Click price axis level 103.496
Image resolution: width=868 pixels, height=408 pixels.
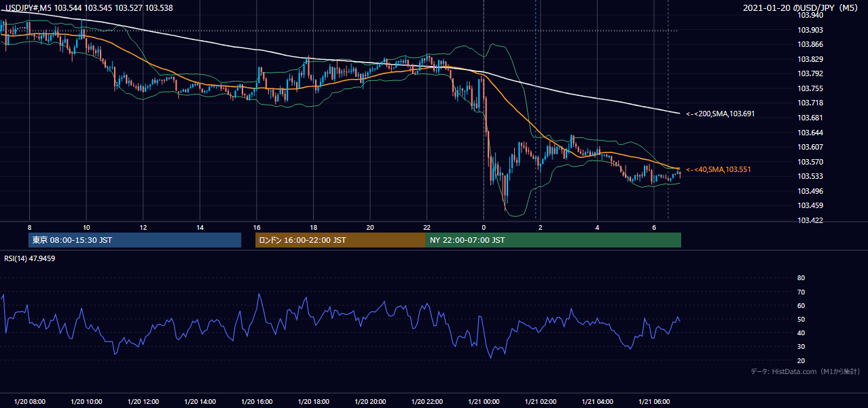coord(810,191)
